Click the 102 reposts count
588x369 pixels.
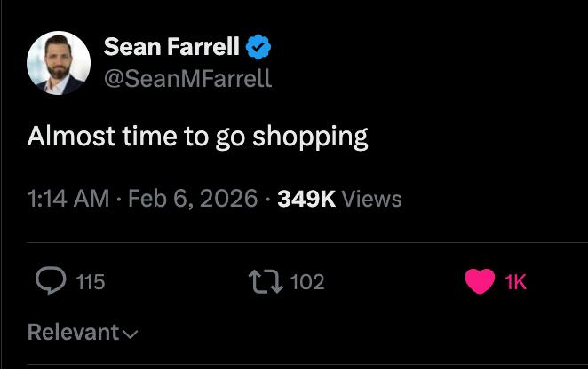307,282
